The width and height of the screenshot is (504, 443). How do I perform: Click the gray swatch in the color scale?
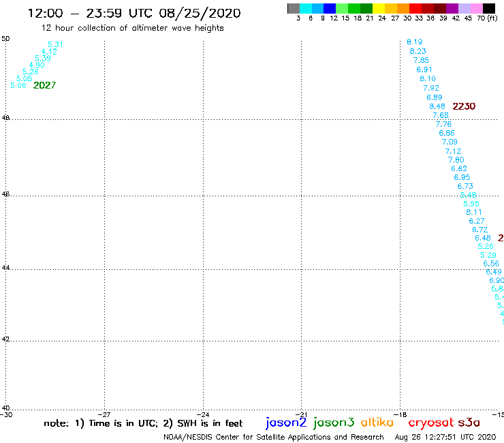(x=294, y=8)
